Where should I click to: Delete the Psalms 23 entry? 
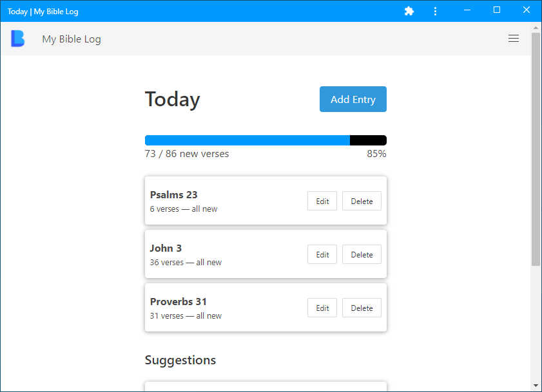[x=362, y=200]
